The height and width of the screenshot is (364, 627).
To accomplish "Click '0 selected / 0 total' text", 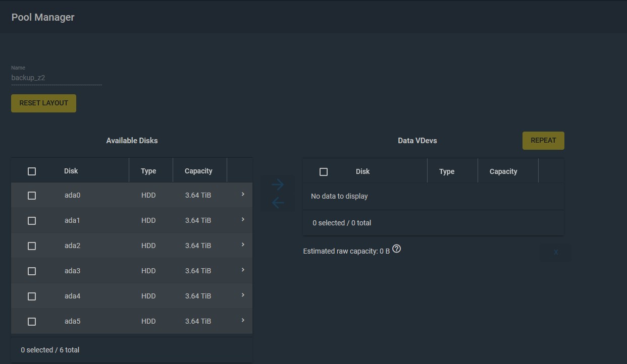I will (342, 223).
